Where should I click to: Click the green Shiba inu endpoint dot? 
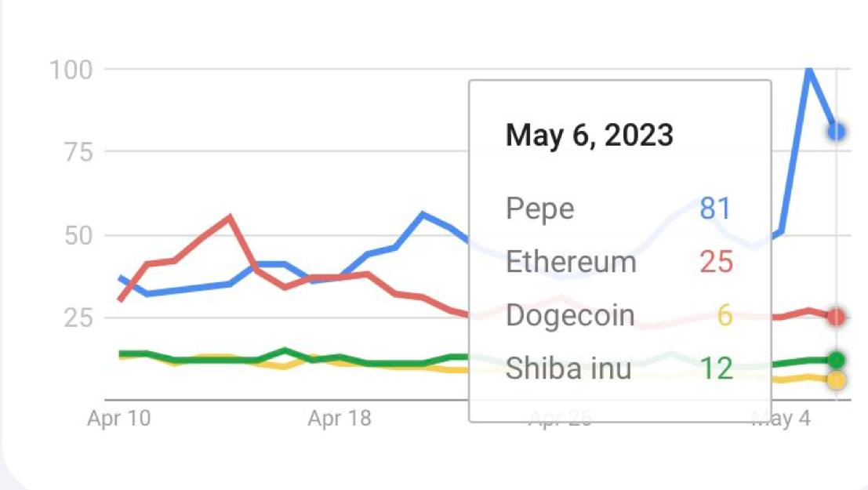[x=837, y=361]
